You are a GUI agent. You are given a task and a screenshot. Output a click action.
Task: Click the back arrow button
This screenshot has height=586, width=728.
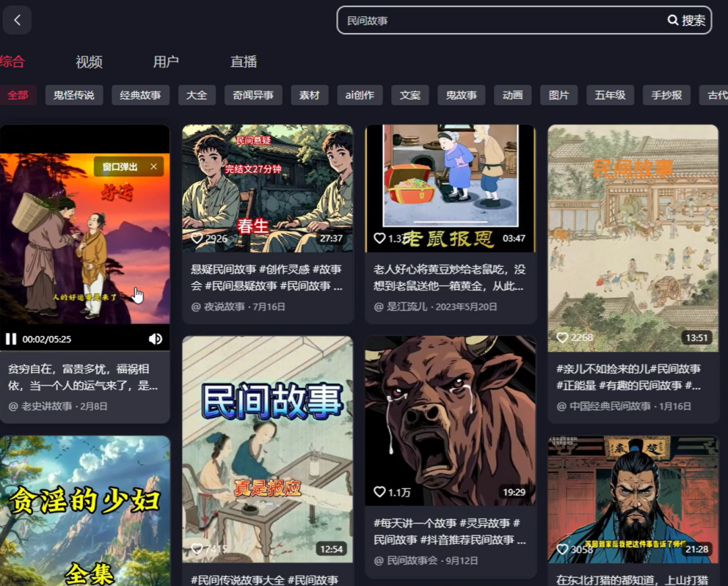tap(18, 20)
